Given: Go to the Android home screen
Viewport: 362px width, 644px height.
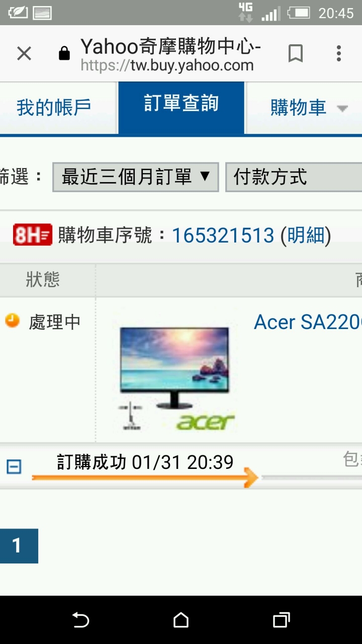Looking at the screenshot, I should [x=181, y=620].
